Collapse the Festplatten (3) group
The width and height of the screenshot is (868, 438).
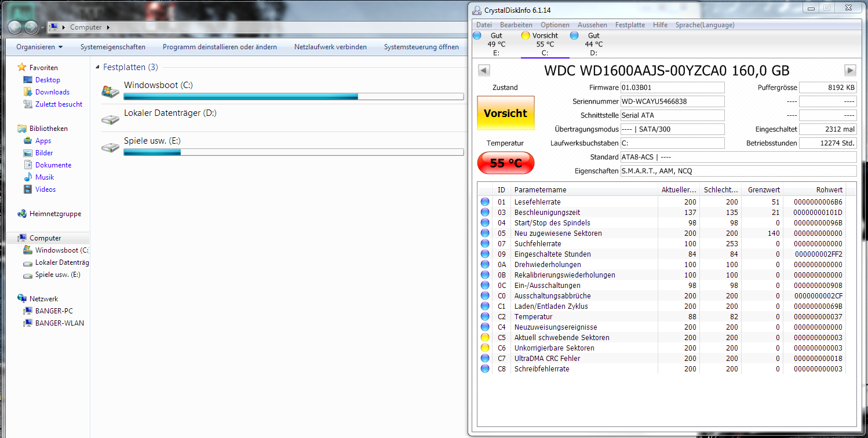(98, 68)
